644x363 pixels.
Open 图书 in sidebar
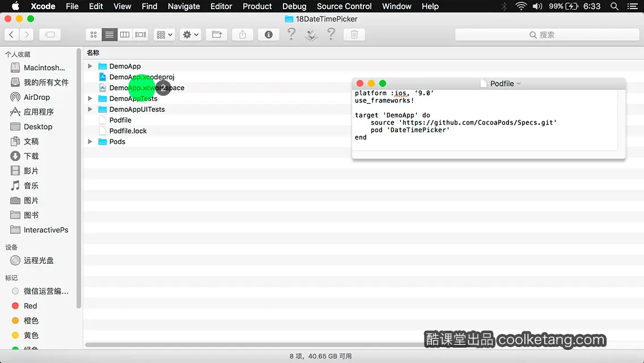24,215
